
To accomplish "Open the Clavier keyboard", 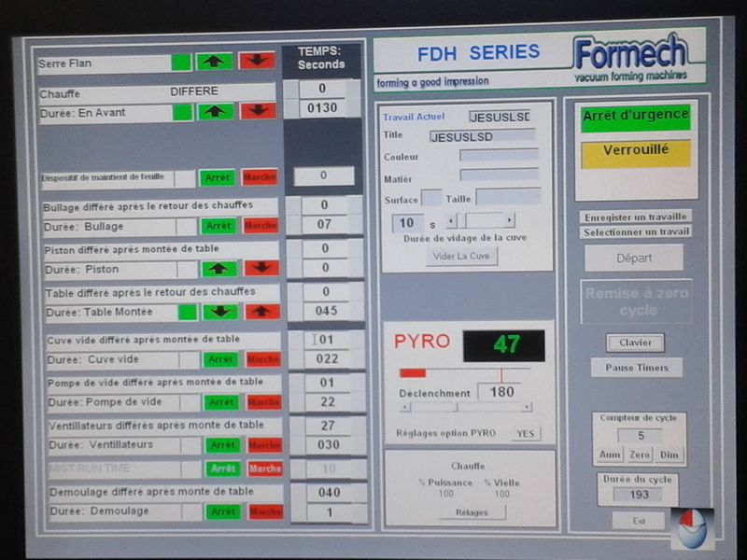I will click(x=635, y=343).
